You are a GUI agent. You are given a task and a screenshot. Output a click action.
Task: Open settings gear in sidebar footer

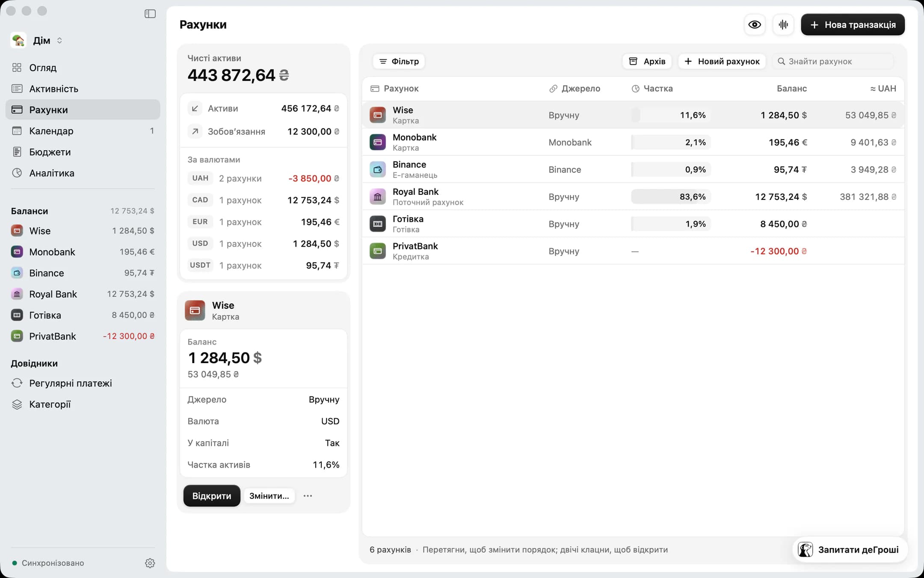click(x=150, y=563)
